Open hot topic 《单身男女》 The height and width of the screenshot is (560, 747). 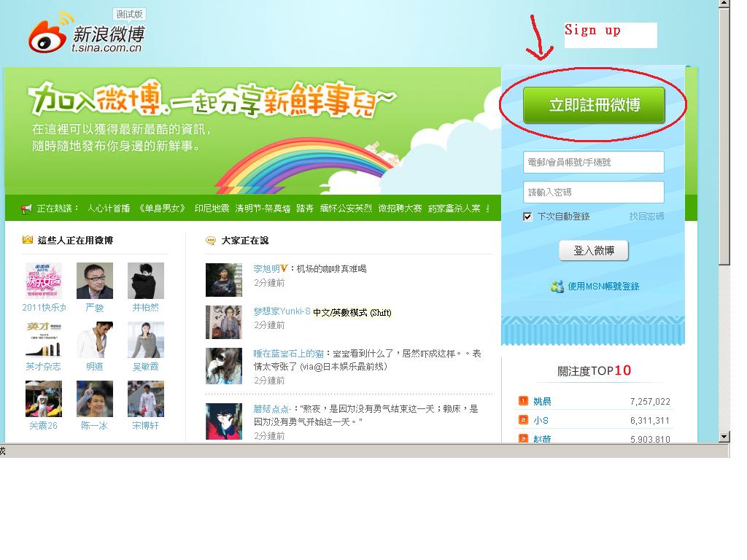point(162,209)
